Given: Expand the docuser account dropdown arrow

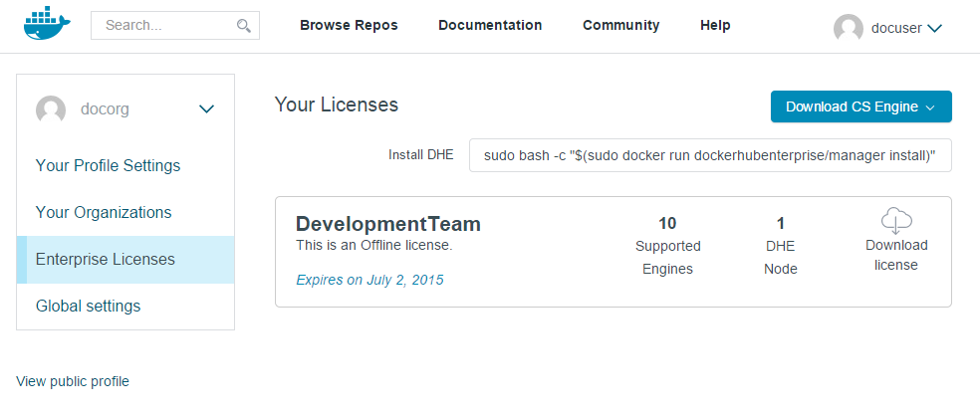Looking at the screenshot, I should coord(935,28).
